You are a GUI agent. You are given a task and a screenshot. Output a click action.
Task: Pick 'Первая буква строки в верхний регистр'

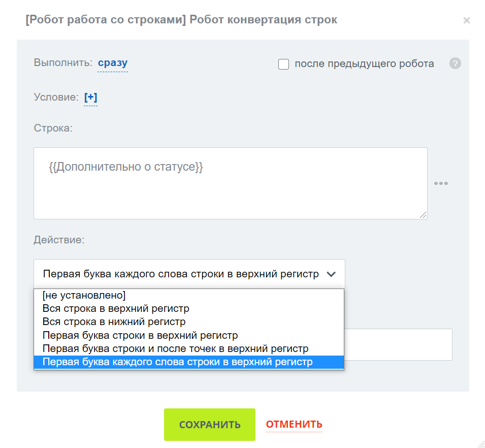[x=140, y=335]
